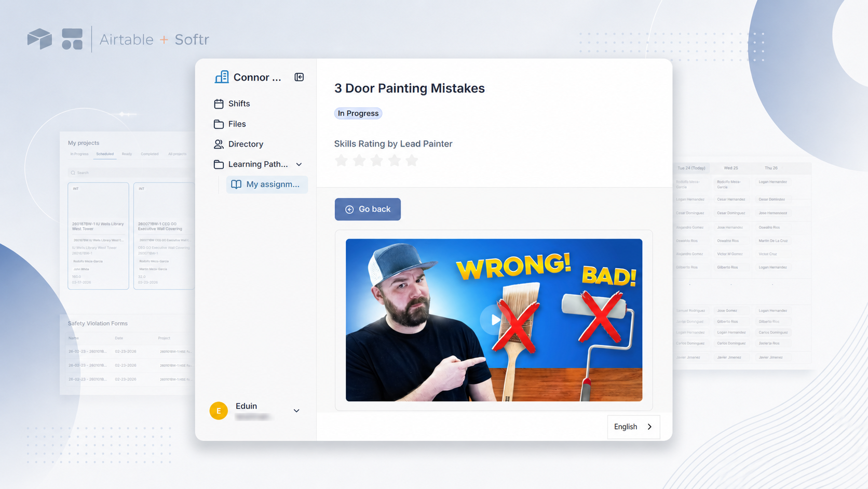
Task: Set the skills rating to five stars
Action: pyautogui.click(x=412, y=161)
